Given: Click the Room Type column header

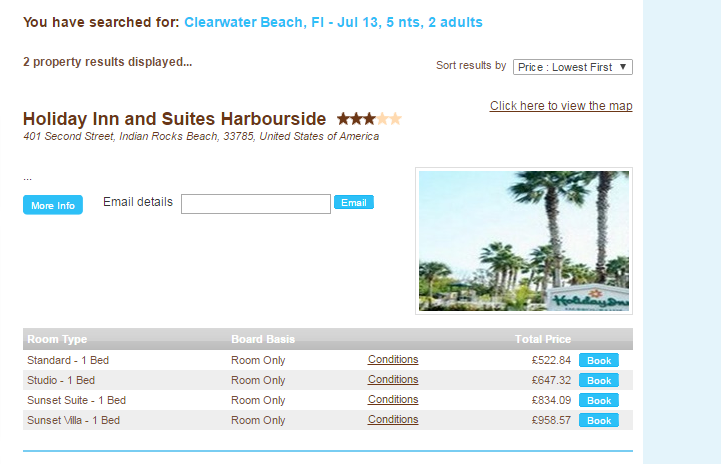Looking at the screenshot, I should click(x=57, y=339).
